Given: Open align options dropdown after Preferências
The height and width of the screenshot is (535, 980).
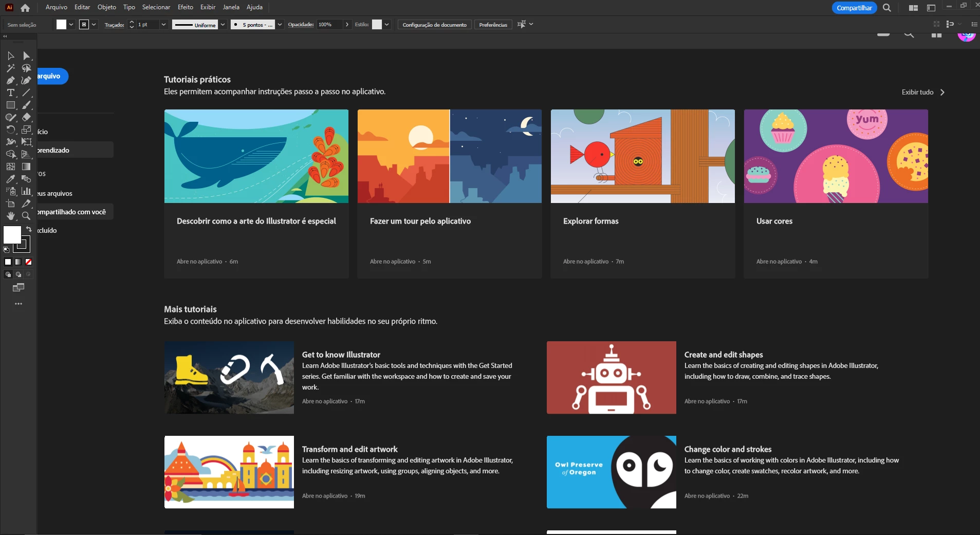Looking at the screenshot, I should [x=531, y=24].
